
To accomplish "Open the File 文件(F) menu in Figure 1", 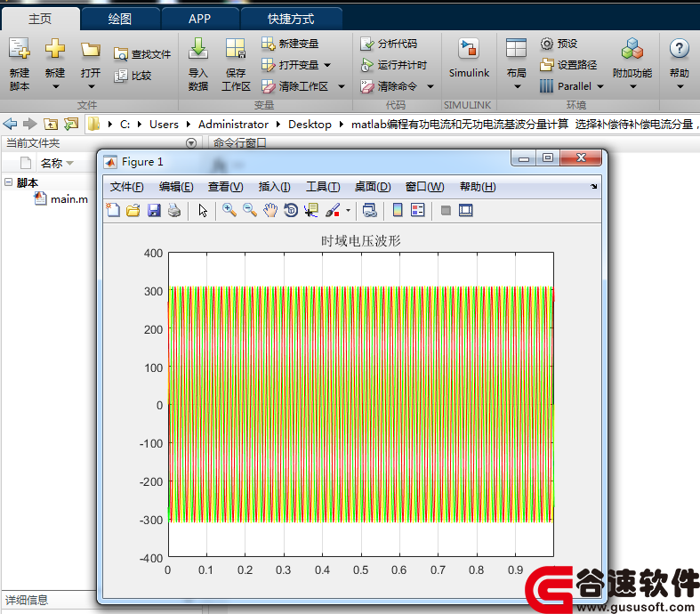I will (x=127, y=187).
